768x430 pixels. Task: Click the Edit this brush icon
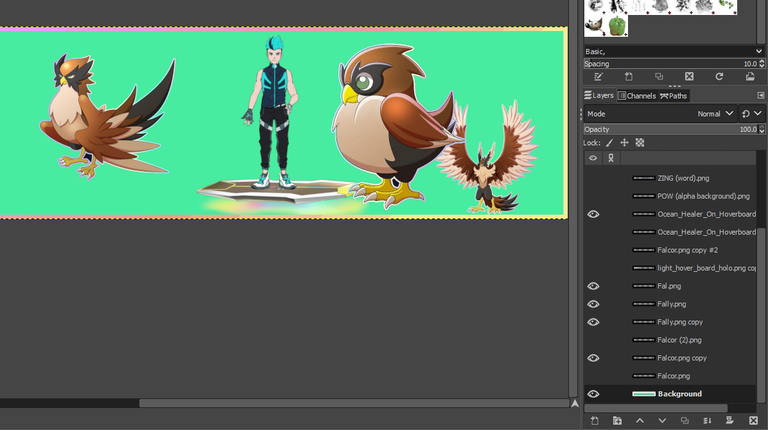599,77
